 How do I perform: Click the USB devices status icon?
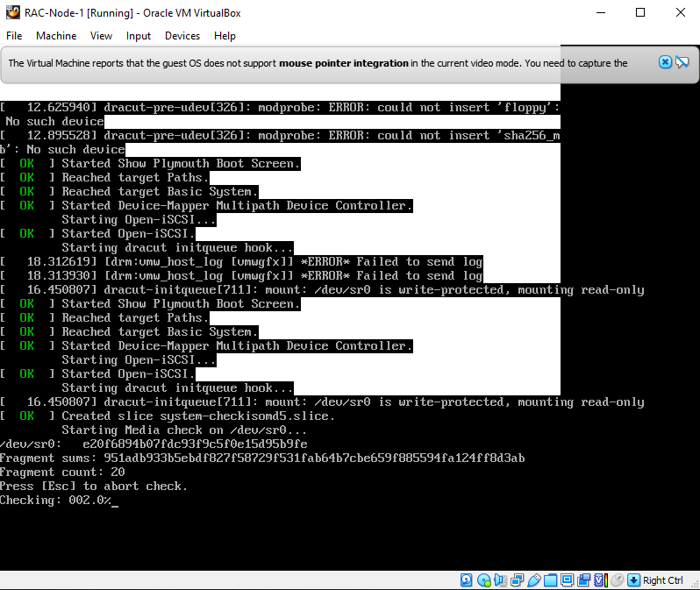pyautogui.click(x=533, y=580)
